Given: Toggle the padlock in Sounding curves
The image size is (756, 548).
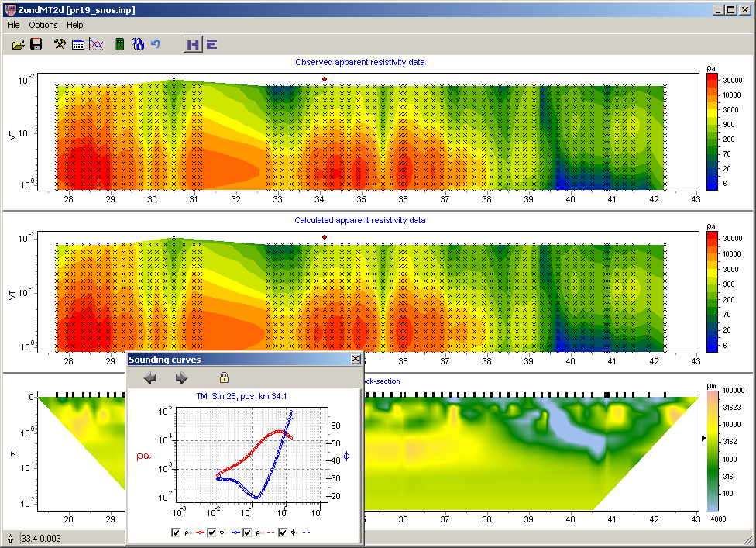Looking at the screenshot, I should tap(224, 378).
